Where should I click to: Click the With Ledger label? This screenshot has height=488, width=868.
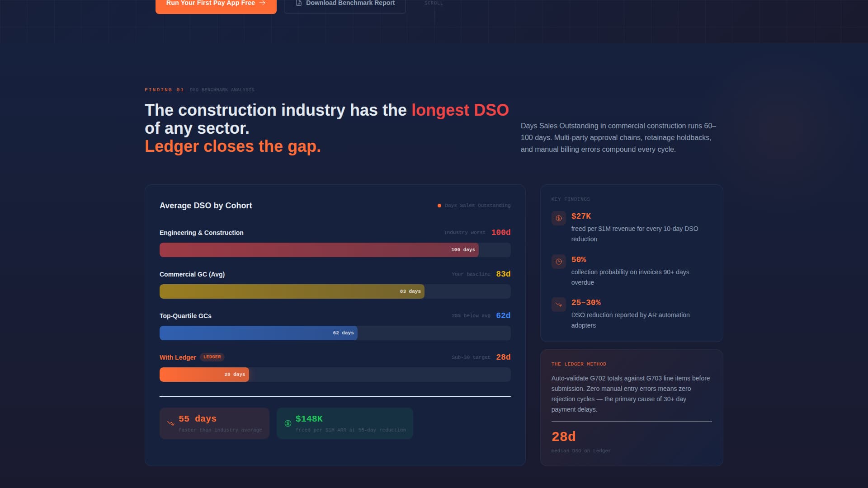pos(178,357)
